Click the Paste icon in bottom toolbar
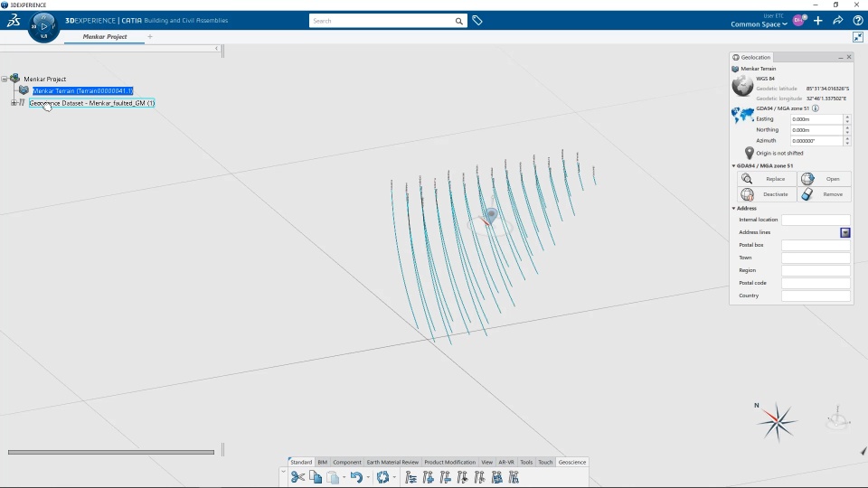This screenshot has width=868, height=488. point(333,477)
